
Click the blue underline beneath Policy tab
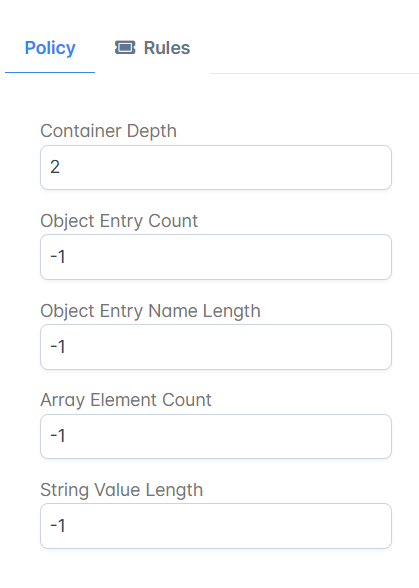[50, 72]
